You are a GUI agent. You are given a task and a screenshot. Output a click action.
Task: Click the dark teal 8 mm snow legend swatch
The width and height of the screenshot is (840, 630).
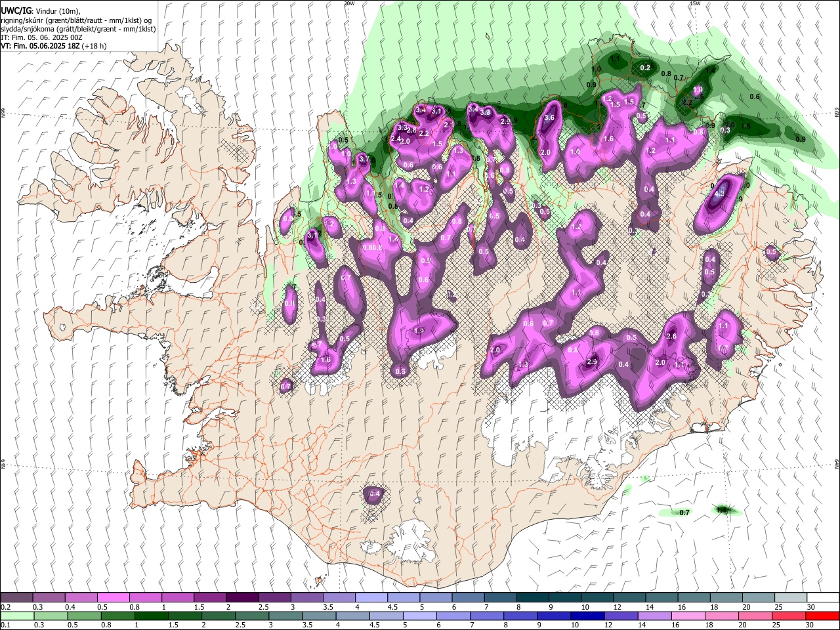click(532, 597)
